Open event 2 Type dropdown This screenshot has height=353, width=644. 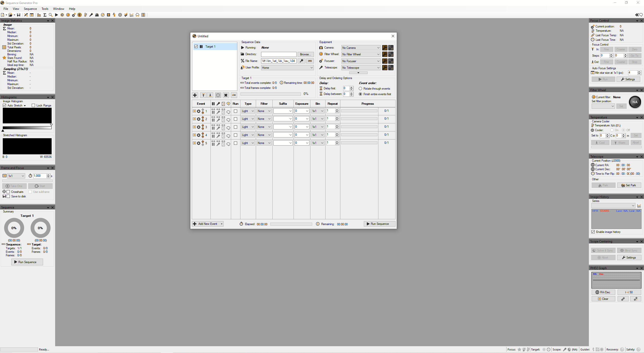point(248,119)
